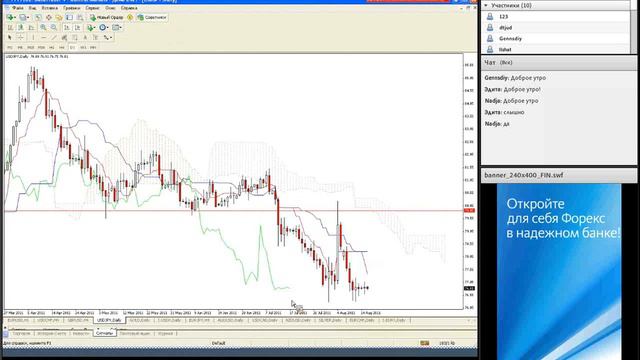Open the Справка menu
Image resolution: width=640 pixels, height=360 pixels.
tap(129, 8)
